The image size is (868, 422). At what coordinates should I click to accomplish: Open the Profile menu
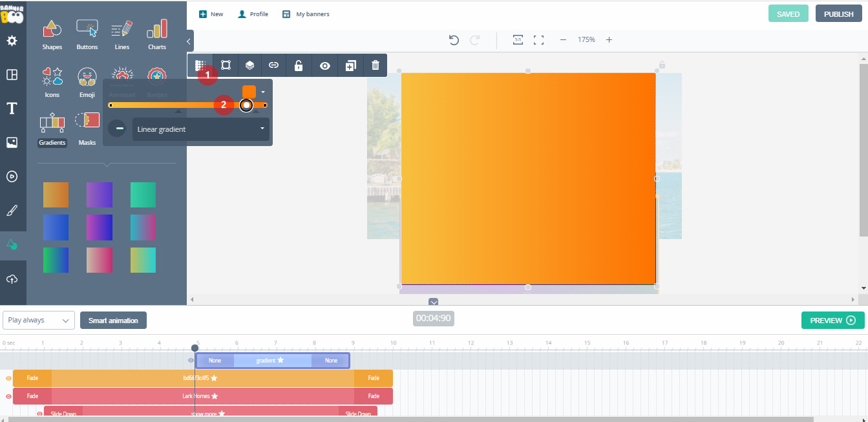pyautogui.click(x=253, y=14)
